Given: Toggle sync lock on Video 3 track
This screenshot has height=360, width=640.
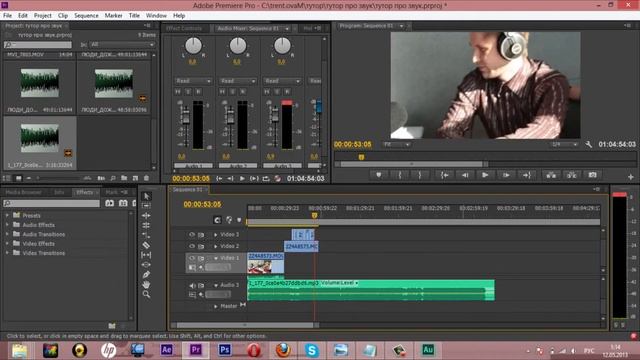Looking at the screenshot, I should [x=201, y=235].
